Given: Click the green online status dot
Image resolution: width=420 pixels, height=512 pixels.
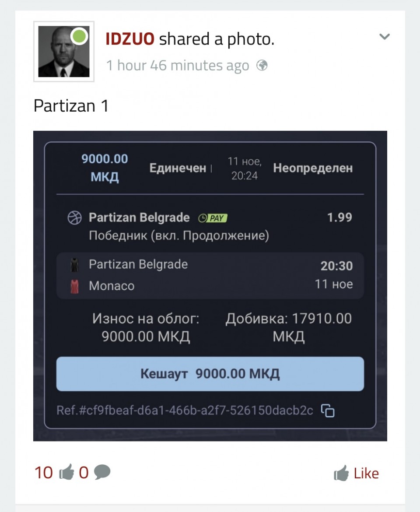Looking at the screenshot, I should [79, 36].
